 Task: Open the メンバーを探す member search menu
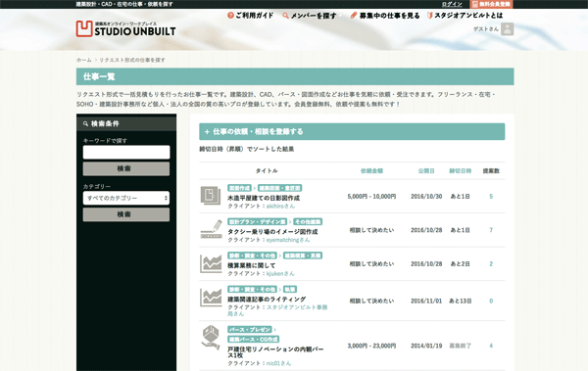point(310,16)
